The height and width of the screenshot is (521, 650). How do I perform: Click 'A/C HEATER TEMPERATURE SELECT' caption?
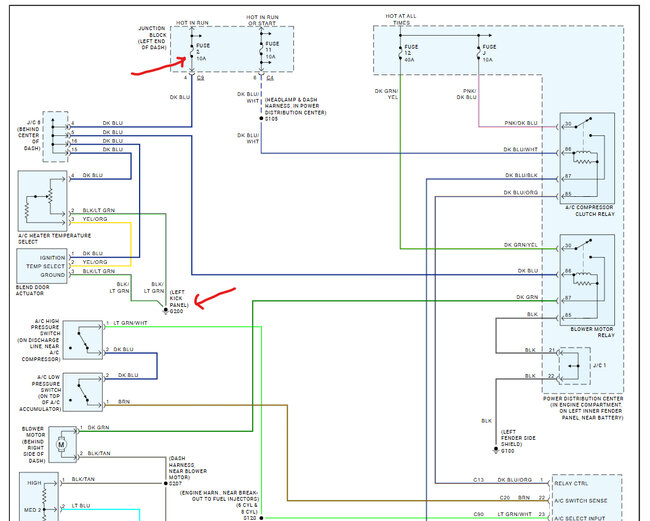pos(54,238)
